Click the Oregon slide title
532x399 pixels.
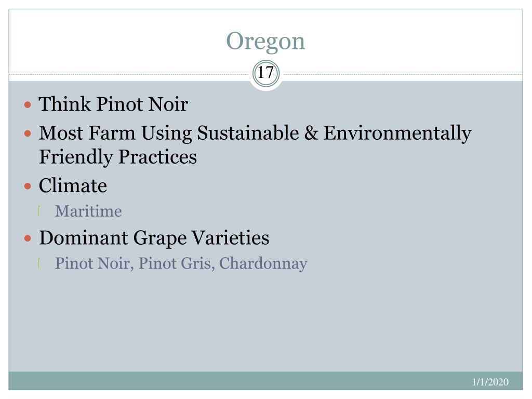(265, 42)
